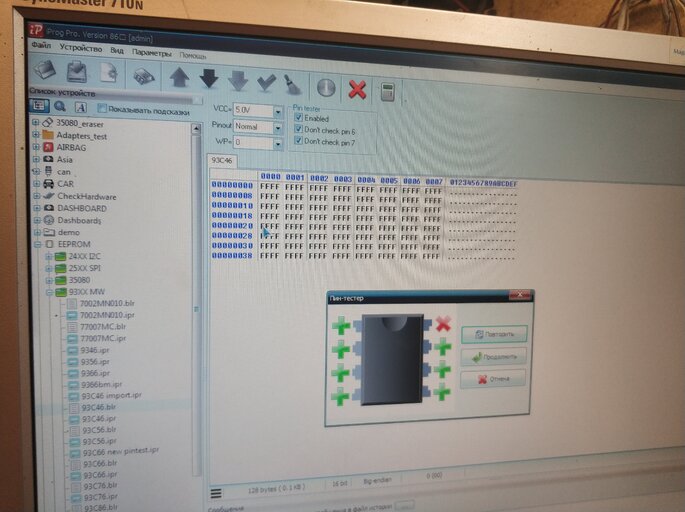Click device tree scrollbar up arrow

click(196, 128)
